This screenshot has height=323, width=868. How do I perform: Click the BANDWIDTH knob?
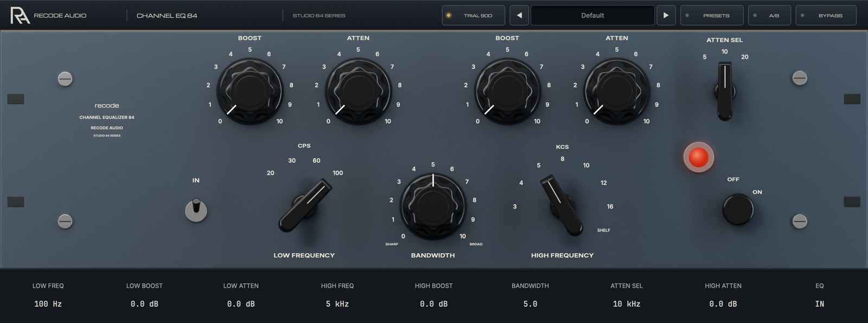pyautogui.click(x=433, y=206)
